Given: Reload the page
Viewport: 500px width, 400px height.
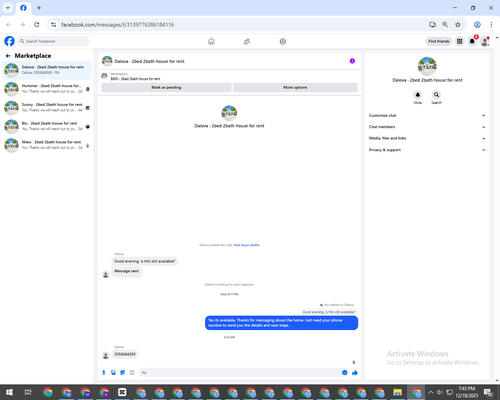Looking at the screenshot, I should coord(37,25).
